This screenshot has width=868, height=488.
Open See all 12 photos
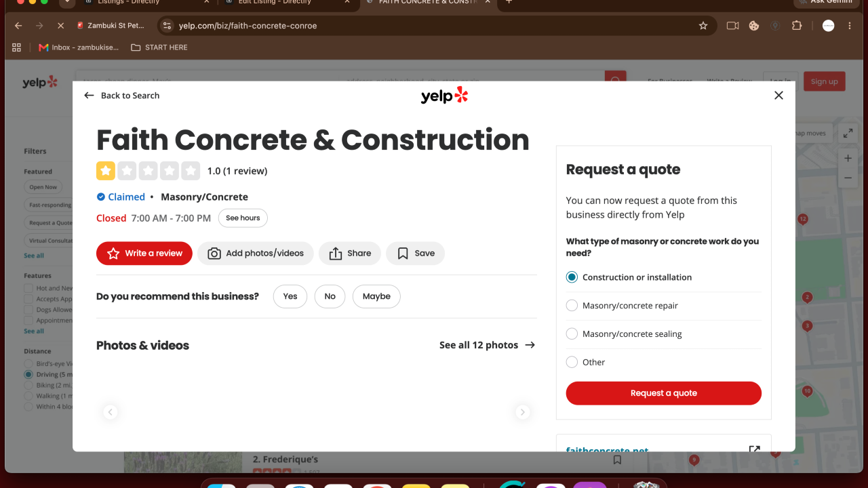[487, 345]
